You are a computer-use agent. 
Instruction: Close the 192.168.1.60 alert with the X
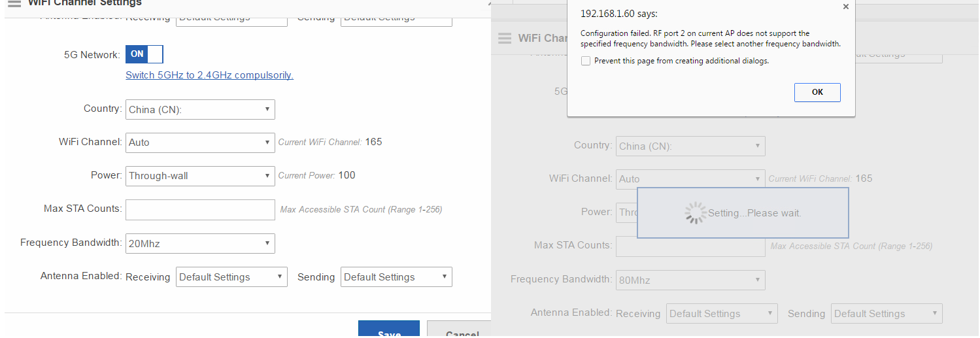(x=845, y=7)
